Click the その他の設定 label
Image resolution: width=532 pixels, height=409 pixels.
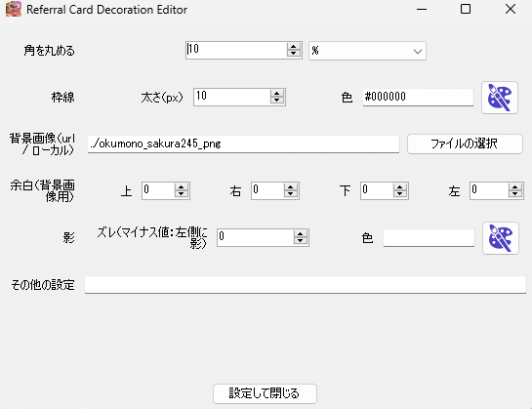43,285
